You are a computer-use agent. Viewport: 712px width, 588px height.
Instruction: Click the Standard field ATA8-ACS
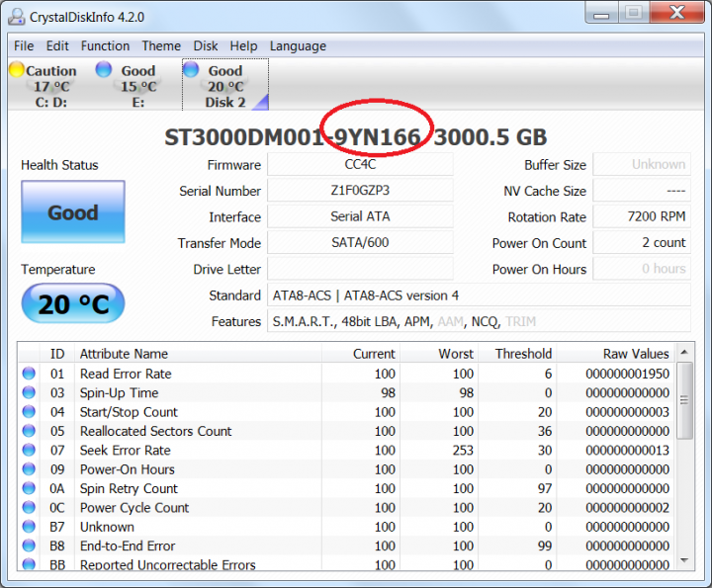click(479, 295)
